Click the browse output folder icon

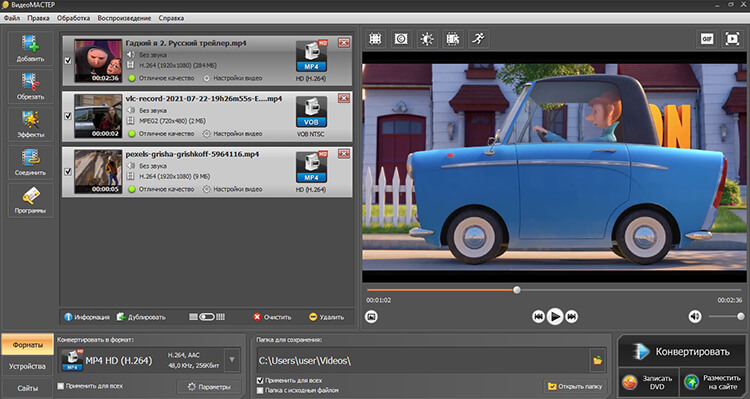coord(598,361)
